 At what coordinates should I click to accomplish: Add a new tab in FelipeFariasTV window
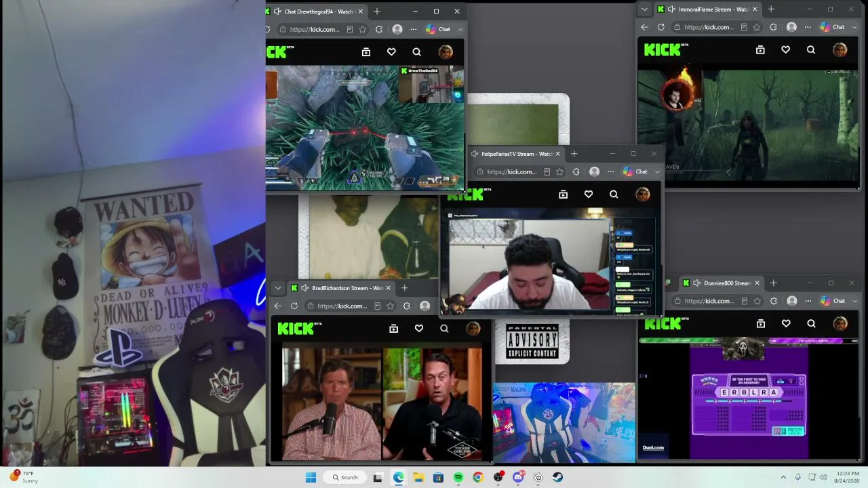[574, 154]
